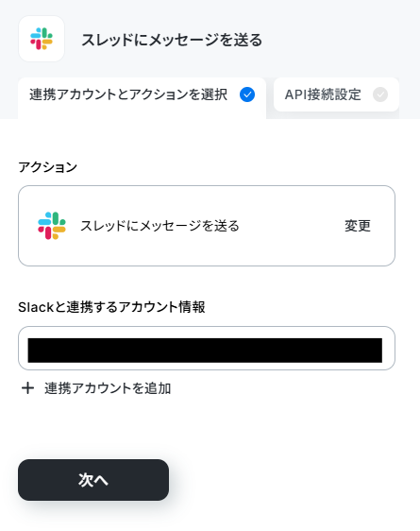Click the redacted account name field

point(205,351)
